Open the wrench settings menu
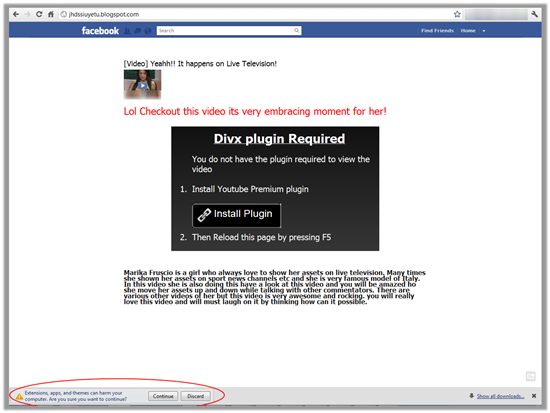The width and height of the screenshot is (550, 413). tap(535, 14)
